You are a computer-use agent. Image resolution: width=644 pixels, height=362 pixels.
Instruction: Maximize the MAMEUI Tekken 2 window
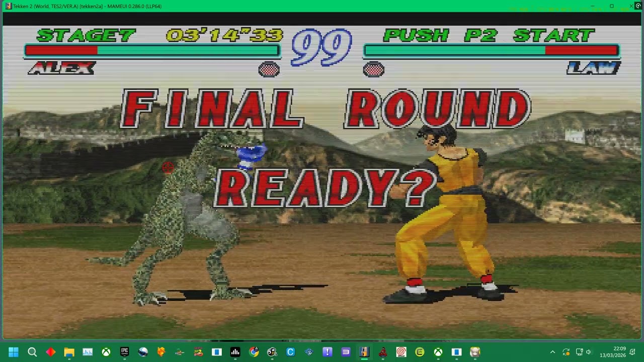[x=612, y=6]
